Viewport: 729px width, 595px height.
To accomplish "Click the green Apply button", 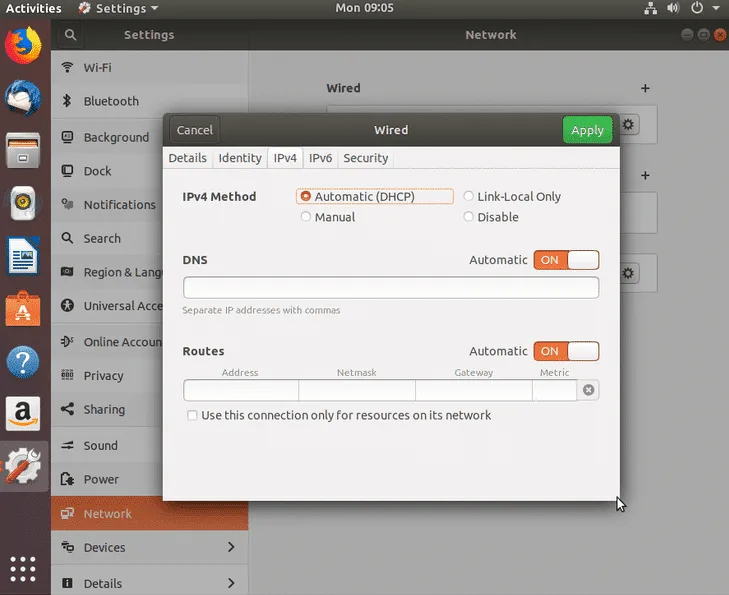I will click(x=587, y=130).
